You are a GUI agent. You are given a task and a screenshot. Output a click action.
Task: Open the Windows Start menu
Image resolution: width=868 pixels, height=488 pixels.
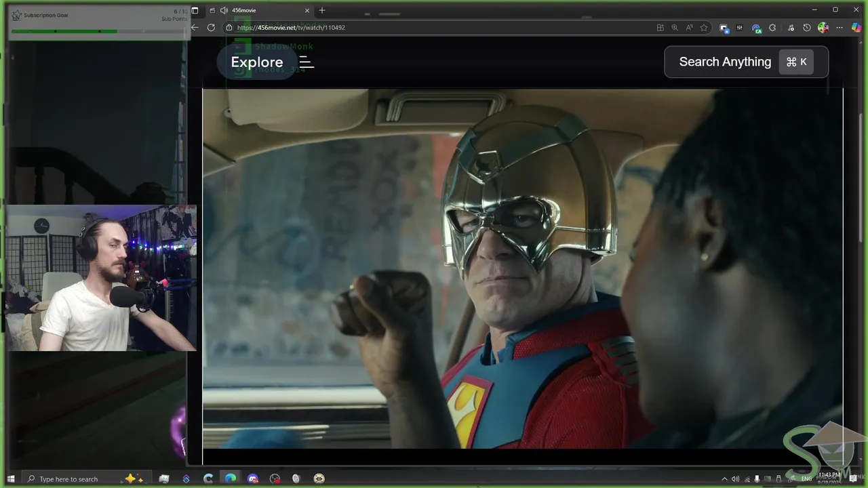(10, 479)
